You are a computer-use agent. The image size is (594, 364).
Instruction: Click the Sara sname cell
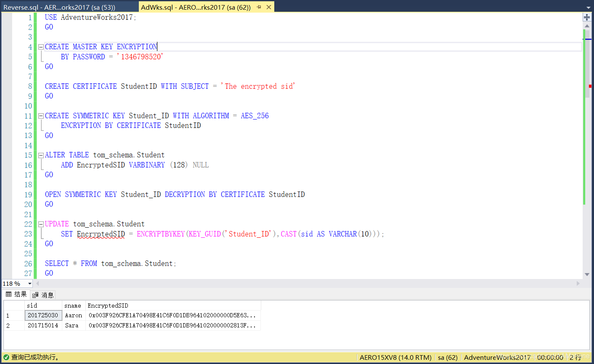coord(74,325)
